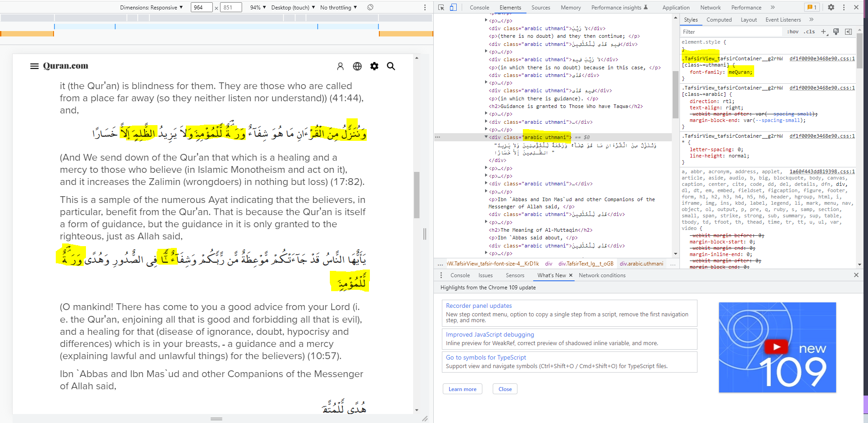Switch to the Computed styles tab
Screen dimensions: 868x423
coord(719,20)
